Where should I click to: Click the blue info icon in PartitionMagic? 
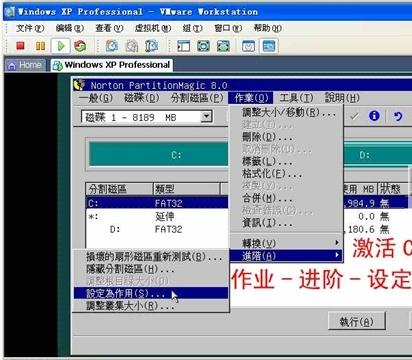[x=374, y=116]
